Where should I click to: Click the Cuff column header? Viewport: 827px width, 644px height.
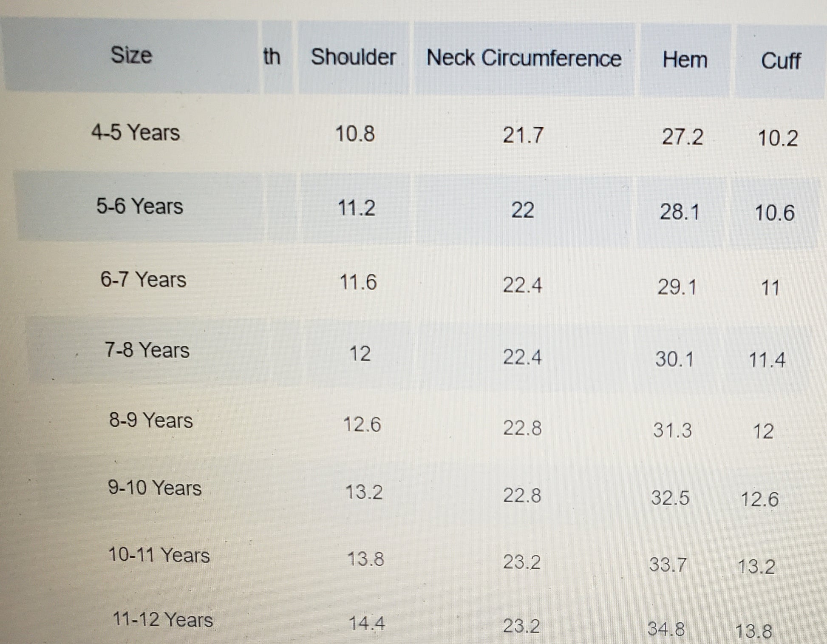[x=780, y=61]
